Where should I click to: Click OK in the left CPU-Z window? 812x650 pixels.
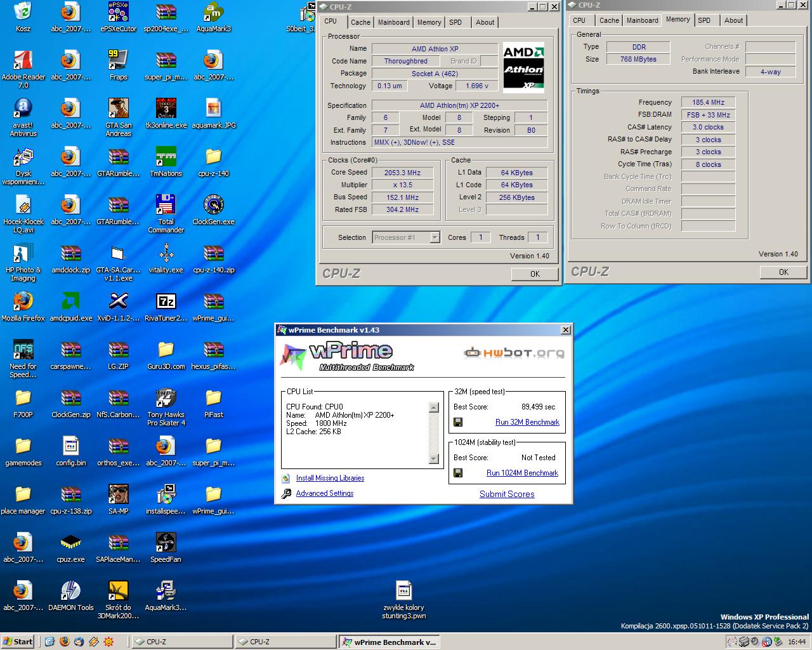(535, 274)
